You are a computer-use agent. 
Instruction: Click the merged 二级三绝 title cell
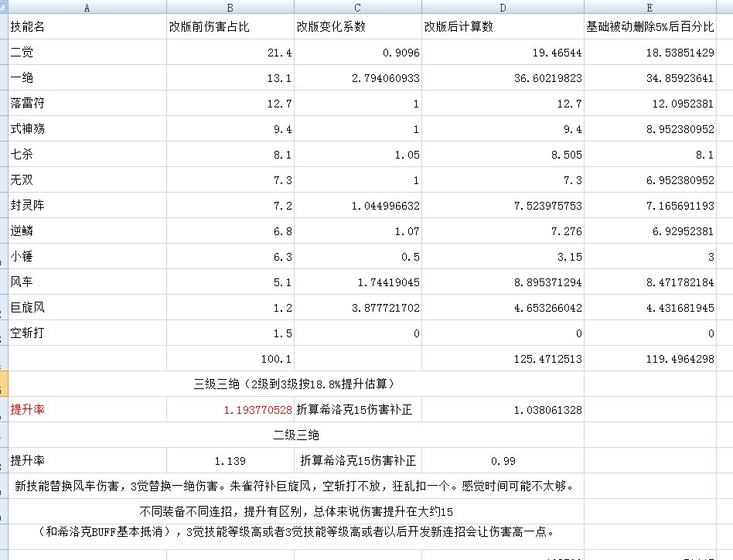click(x=296, y=435)
